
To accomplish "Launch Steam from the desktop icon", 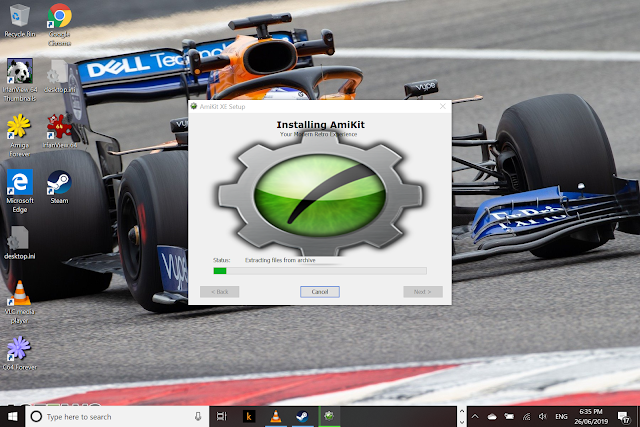I will click(x=59, y=187).
